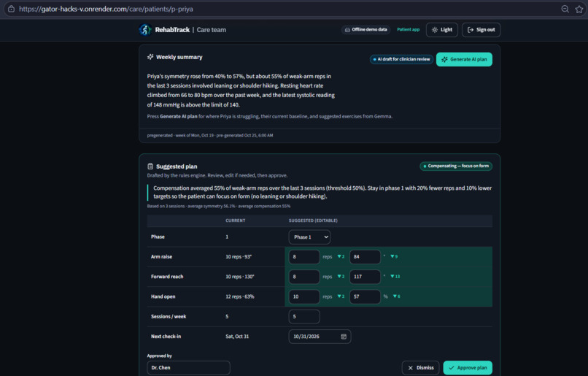The height and width of the screenshot is (376, 588).
Task: Click the Generate AI plan button
Action: click(464, 59)
